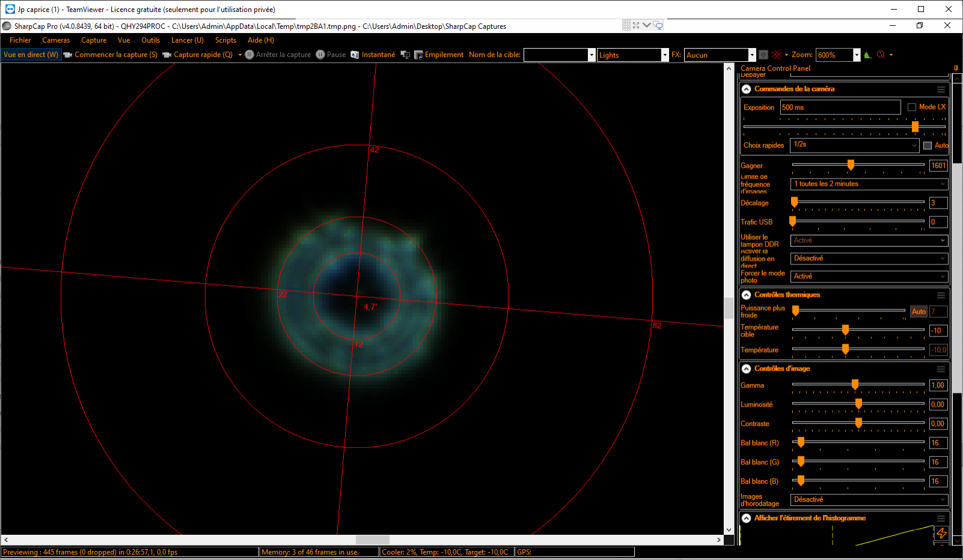Click the Exposition 500 ms input field
The height and width of the screenshot is (560, 963).
pos(840,107)
